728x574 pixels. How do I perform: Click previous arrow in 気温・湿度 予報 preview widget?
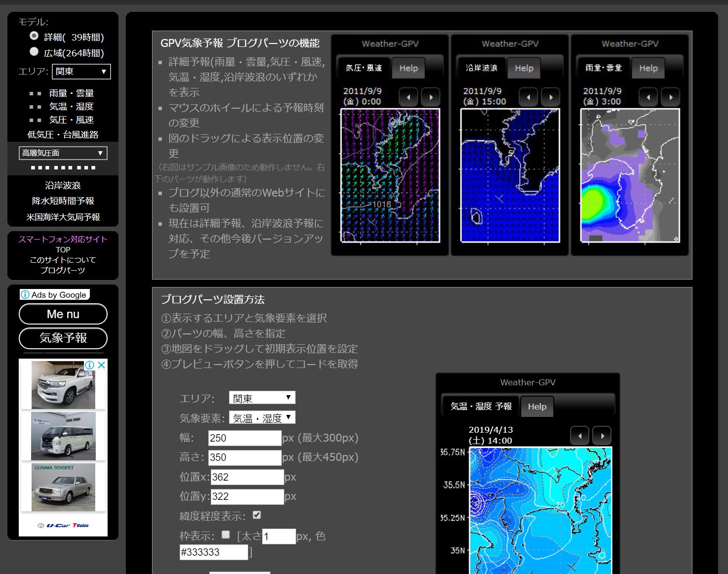pyautogui.click(x=580, y=436)
